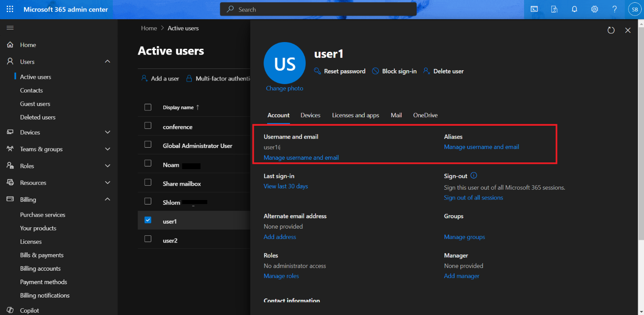Refresh the user1 details panel
Image resolution: width=644 pixels, height=315 pixels.
click(611, 30)
